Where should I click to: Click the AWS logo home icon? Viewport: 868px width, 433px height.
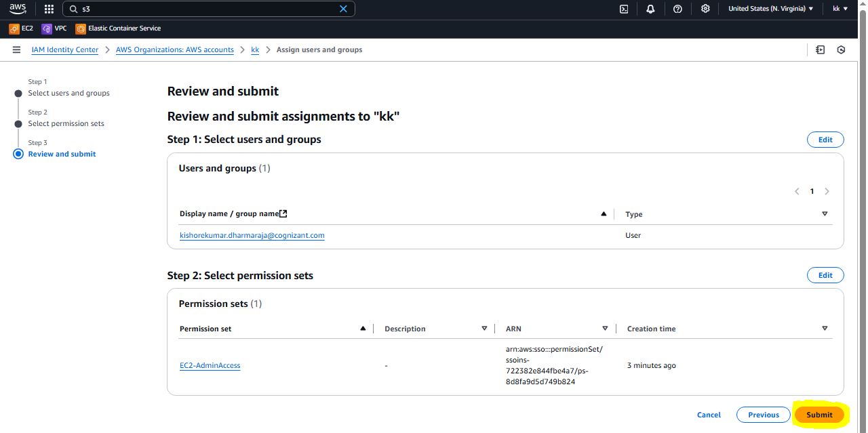[18, 9]
